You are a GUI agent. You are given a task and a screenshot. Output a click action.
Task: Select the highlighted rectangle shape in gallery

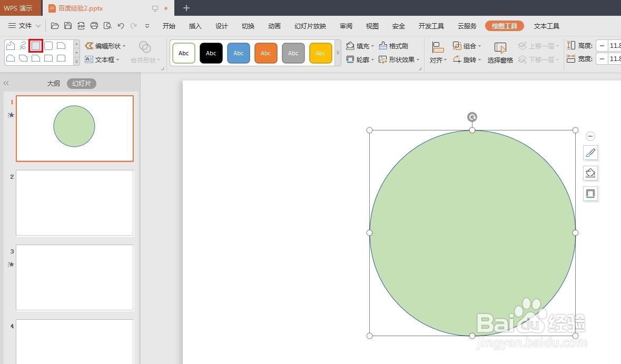36,46
